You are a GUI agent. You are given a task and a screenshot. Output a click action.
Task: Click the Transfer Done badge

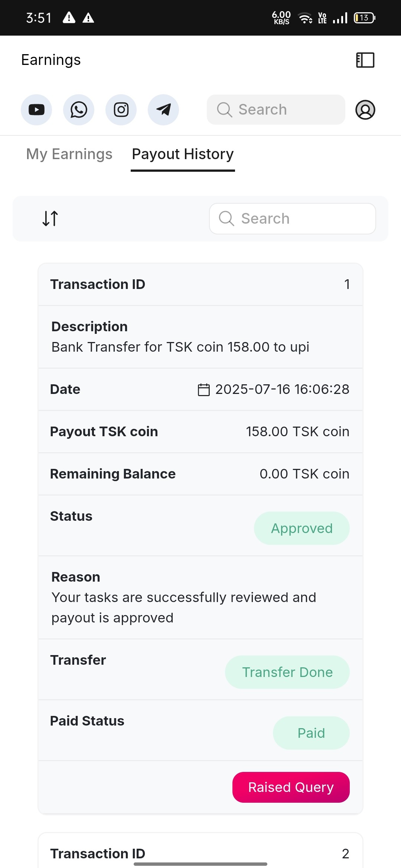(287, 672)
